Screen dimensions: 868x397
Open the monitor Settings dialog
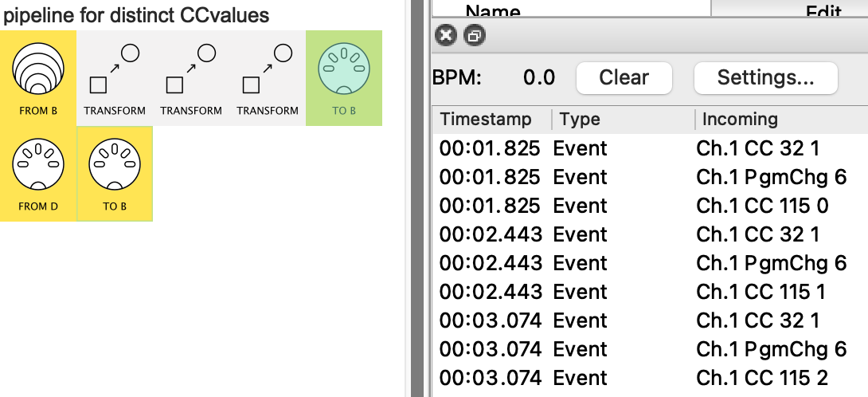click(x=765, y=77)
